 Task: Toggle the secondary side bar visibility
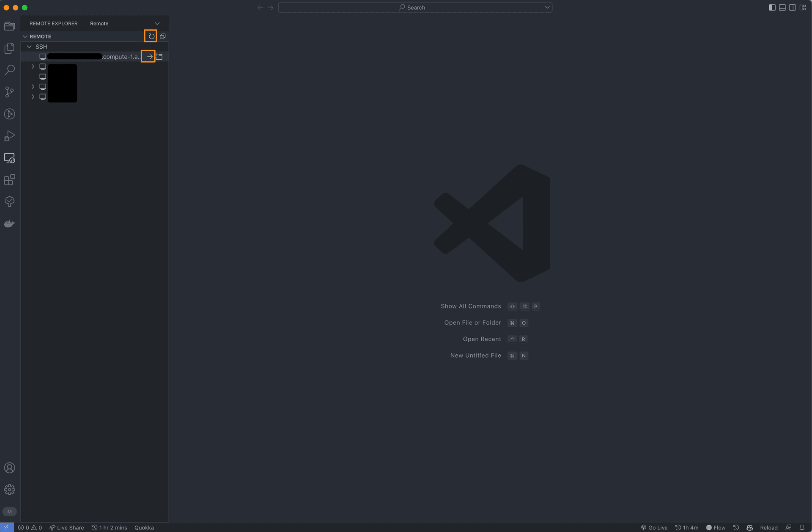pos(793,8)
